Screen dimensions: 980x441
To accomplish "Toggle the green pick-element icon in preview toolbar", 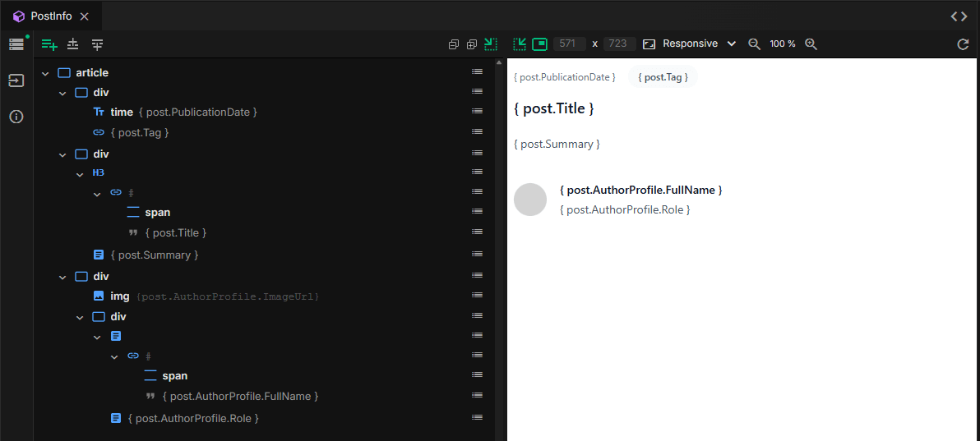I will click(520, 44).
